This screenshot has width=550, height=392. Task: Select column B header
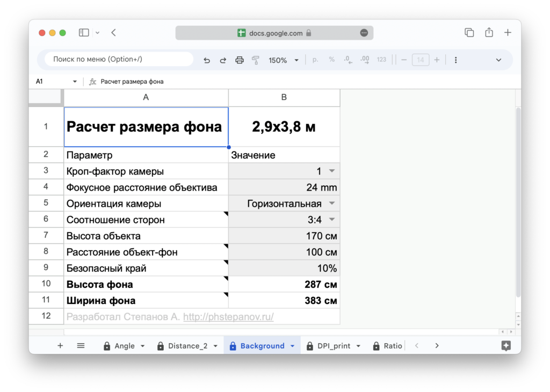[284, 98]
